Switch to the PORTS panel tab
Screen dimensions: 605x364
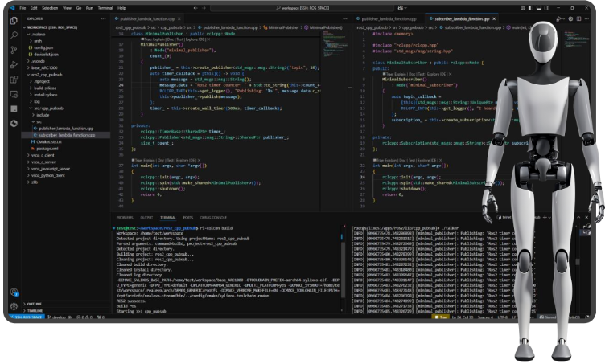(x=188, y=218)
